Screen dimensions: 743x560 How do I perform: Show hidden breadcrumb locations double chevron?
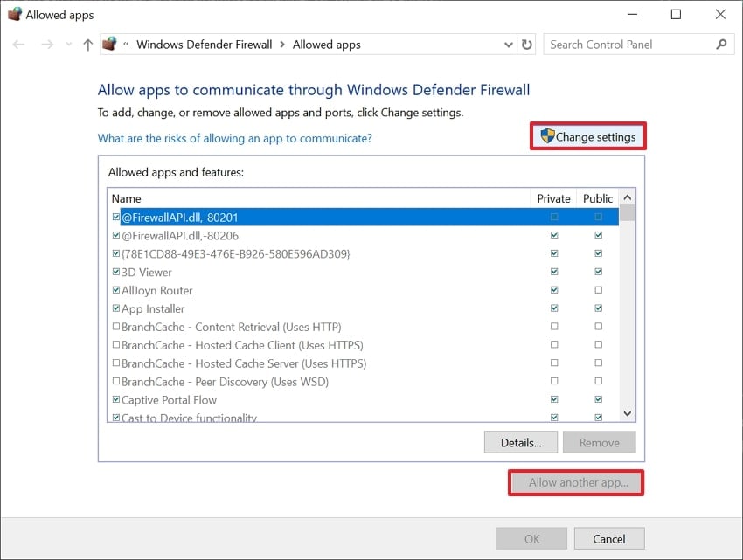click(x=126, y=44)
